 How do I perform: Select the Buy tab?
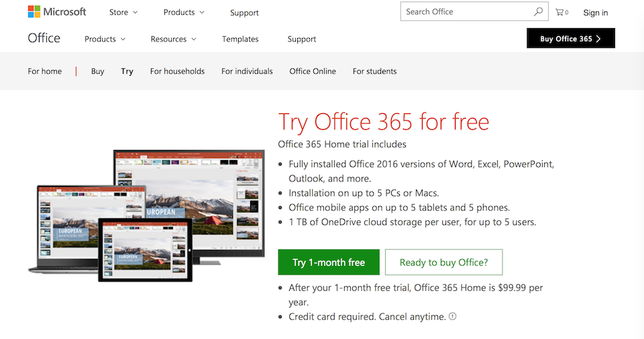[98, 71]
